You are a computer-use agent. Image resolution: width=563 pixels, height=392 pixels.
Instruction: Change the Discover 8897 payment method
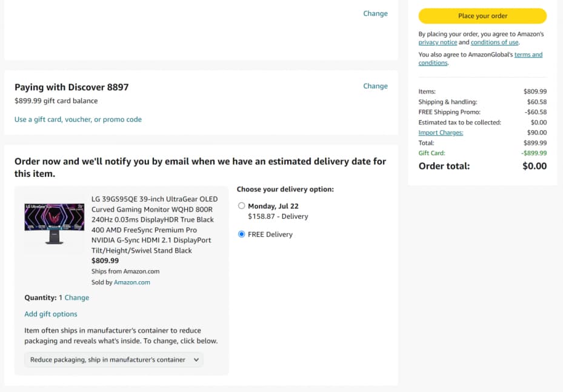point(375,86)
